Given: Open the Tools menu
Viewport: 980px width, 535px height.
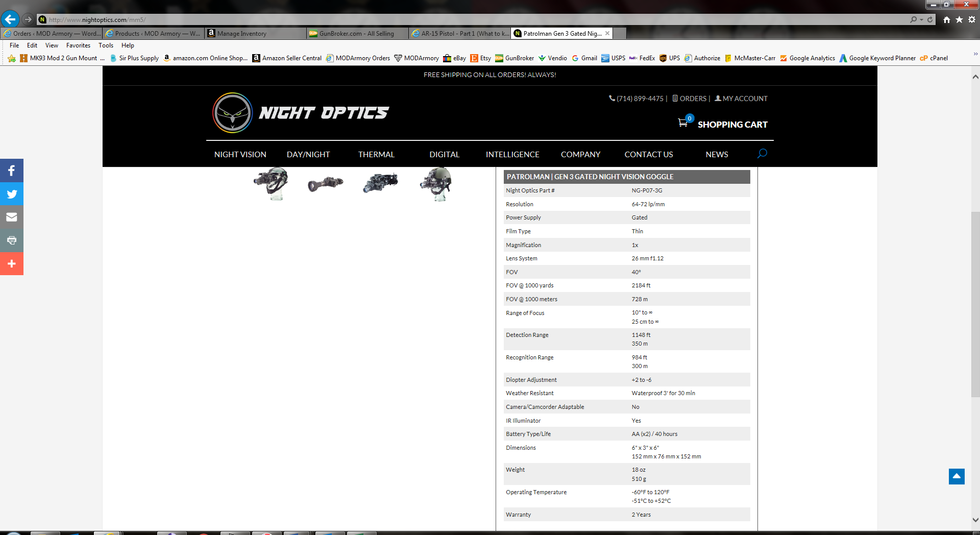Looking at the screenshot, I should coord(106,45).
